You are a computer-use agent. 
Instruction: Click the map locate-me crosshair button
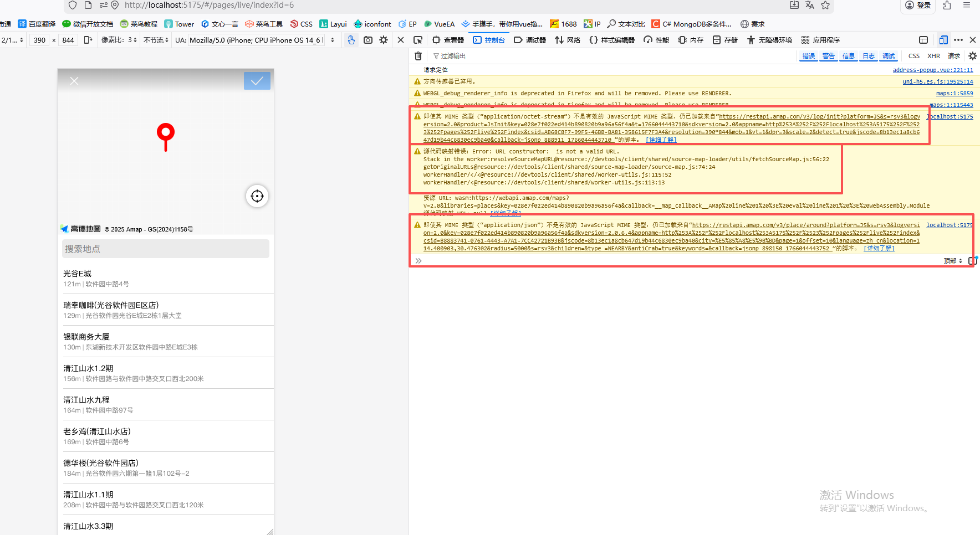(257, 196)
